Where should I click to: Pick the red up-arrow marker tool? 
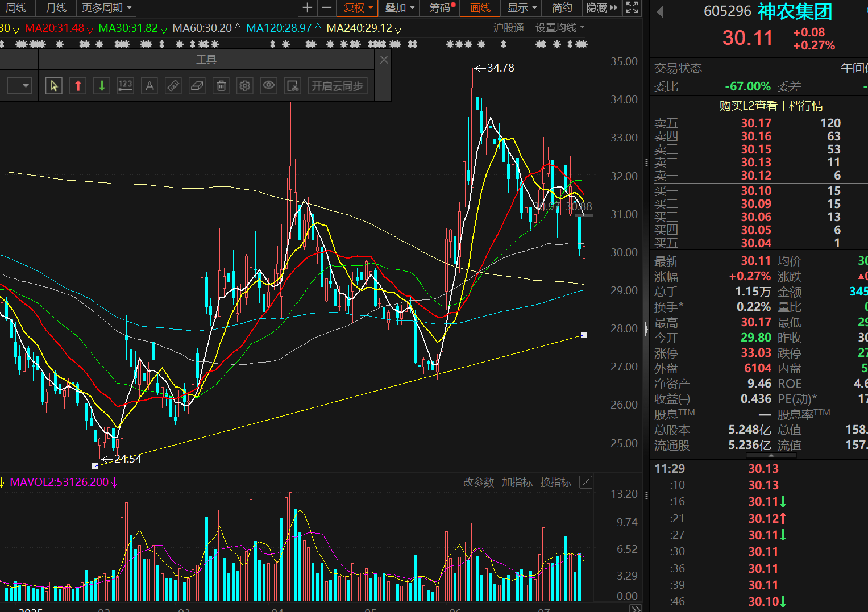click(78, 86)
